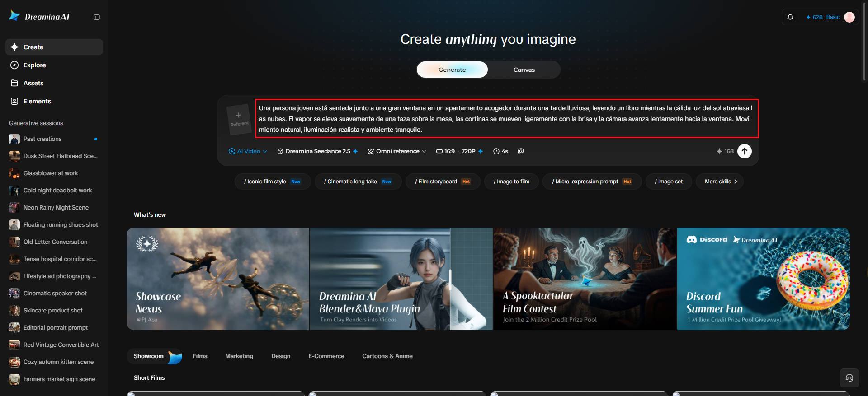Switch to the Canvas mode

524,70
